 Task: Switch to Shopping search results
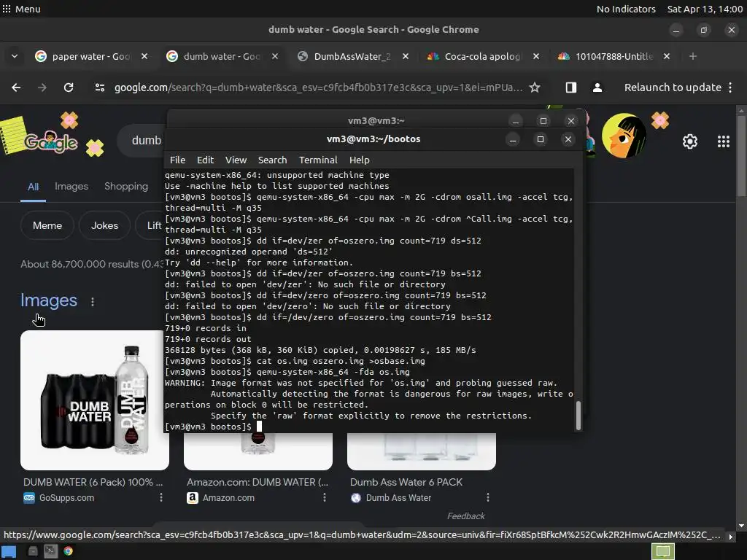[126, 186]
